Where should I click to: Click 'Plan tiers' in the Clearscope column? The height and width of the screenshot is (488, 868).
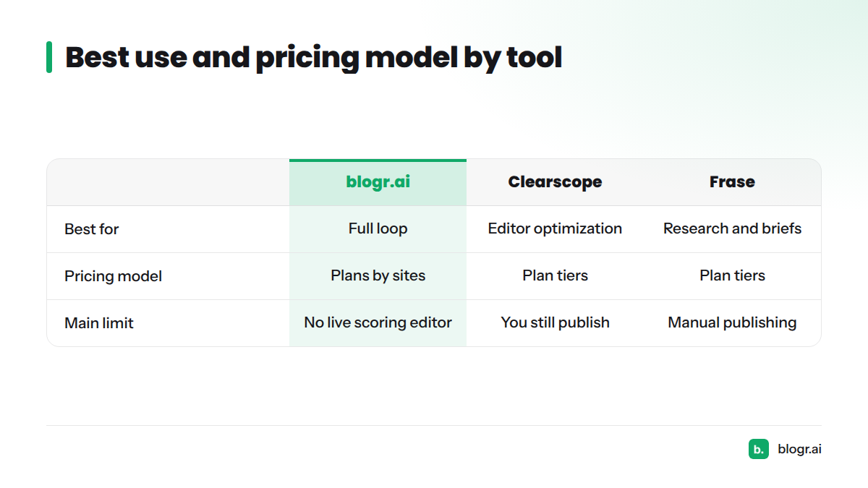[x=555, y=275]
